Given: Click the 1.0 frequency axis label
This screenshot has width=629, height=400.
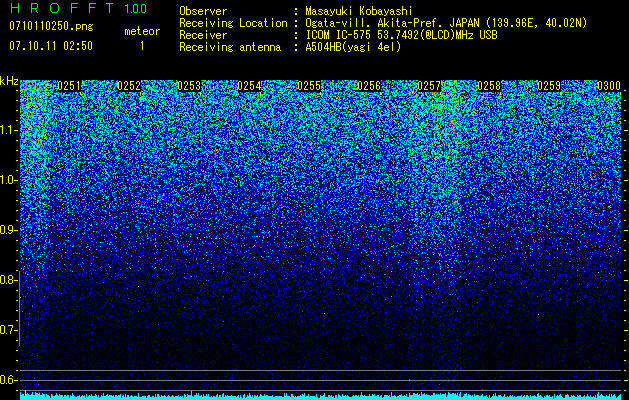Looking at the screenshot, I should coord(7,180).
